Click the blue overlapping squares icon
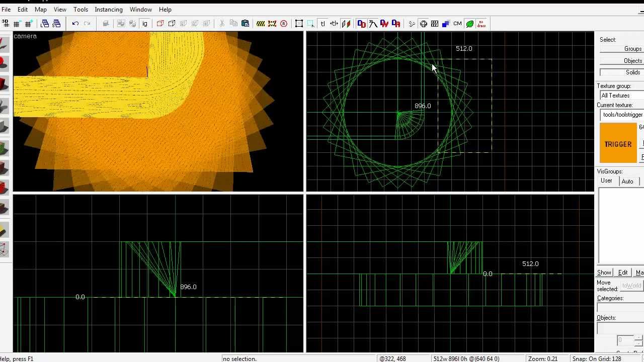644x362 pixels. click(446, 24)
